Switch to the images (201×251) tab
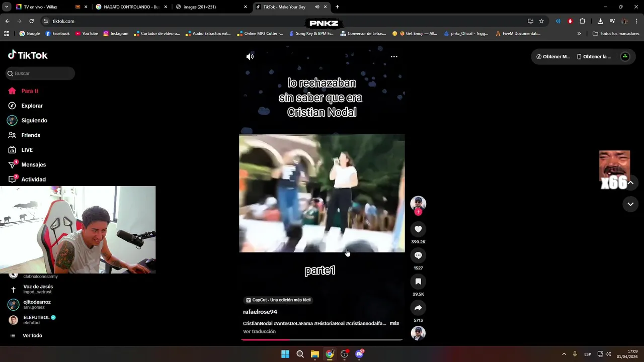 tap(212, 7)
